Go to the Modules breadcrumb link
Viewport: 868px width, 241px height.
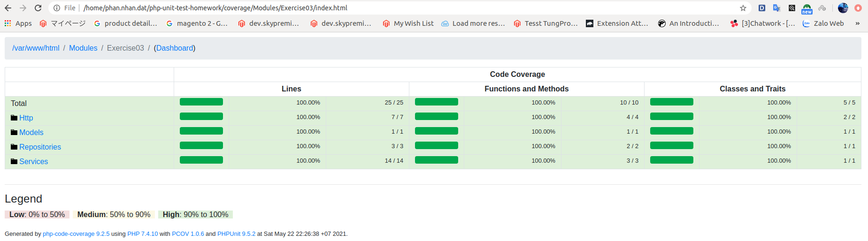83,48
